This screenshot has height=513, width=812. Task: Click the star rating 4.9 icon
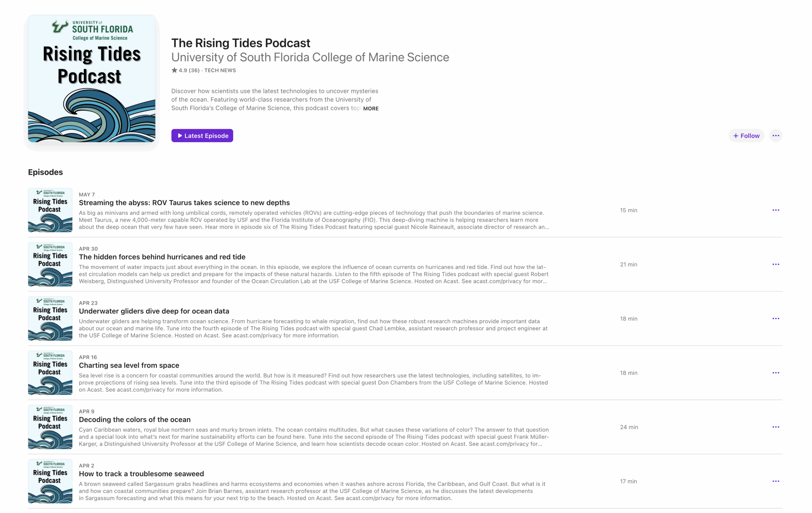[174, 70]
